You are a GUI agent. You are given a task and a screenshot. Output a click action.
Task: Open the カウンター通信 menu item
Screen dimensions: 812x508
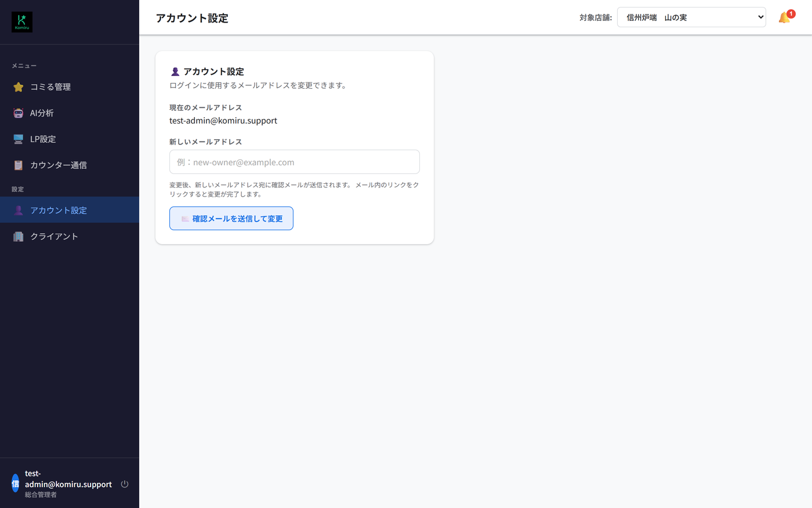70,165
